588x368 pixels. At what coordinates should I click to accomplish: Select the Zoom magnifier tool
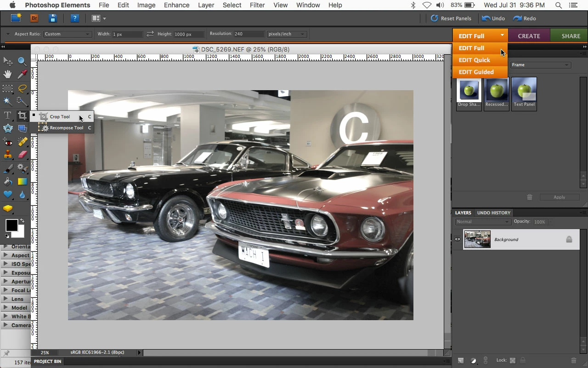click(22, 61)
